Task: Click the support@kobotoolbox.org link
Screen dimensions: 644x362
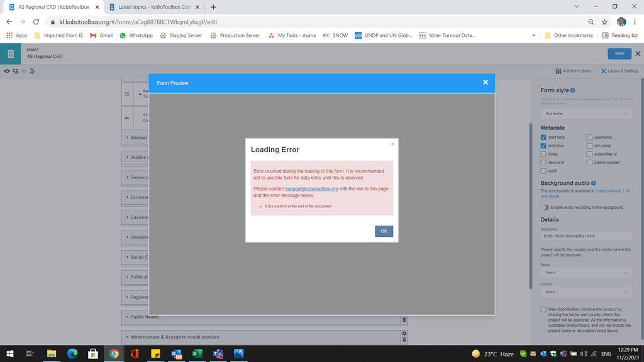Action: coord(313,189)
